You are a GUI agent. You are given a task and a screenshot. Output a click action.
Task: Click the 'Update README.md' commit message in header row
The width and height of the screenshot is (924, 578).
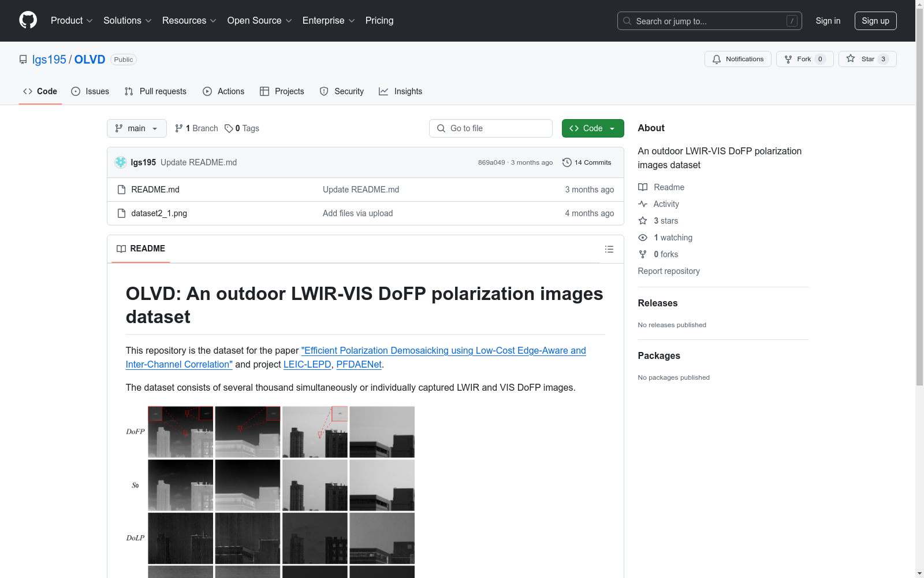pos(199,162)
